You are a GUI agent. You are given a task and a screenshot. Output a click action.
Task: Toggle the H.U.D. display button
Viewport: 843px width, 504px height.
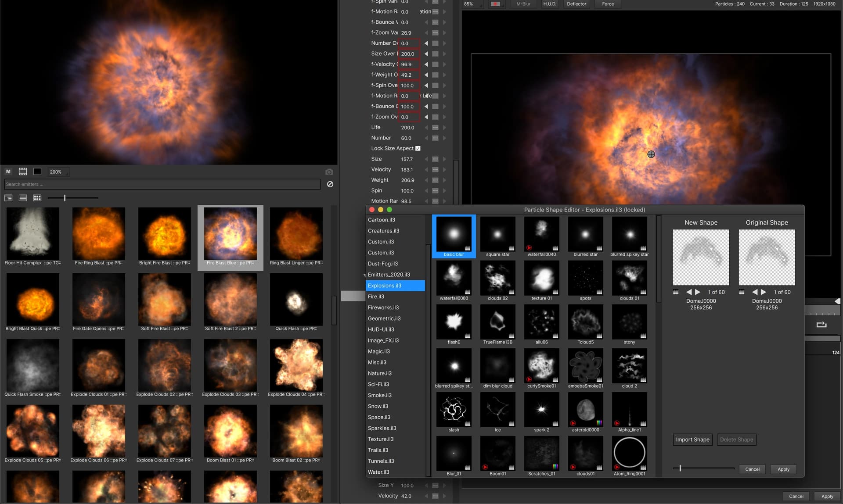click(x=549, y=4)
